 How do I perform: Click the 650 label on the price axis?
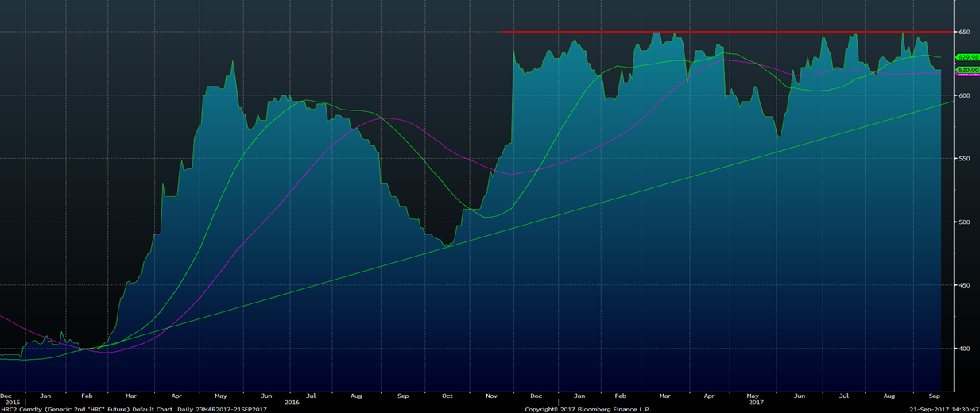point(964,32)
